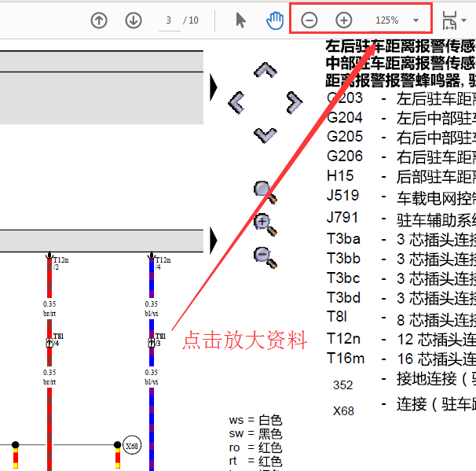This screenshot has width=476, height=471.
Task: Go to previous page with up arrow
Action: pos(99,20)
